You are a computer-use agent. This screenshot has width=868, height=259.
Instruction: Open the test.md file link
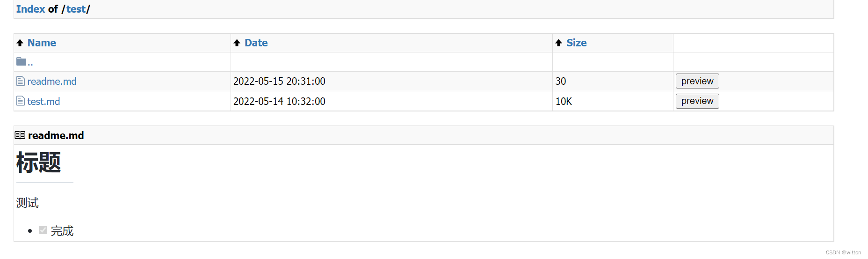pos(43,101)
